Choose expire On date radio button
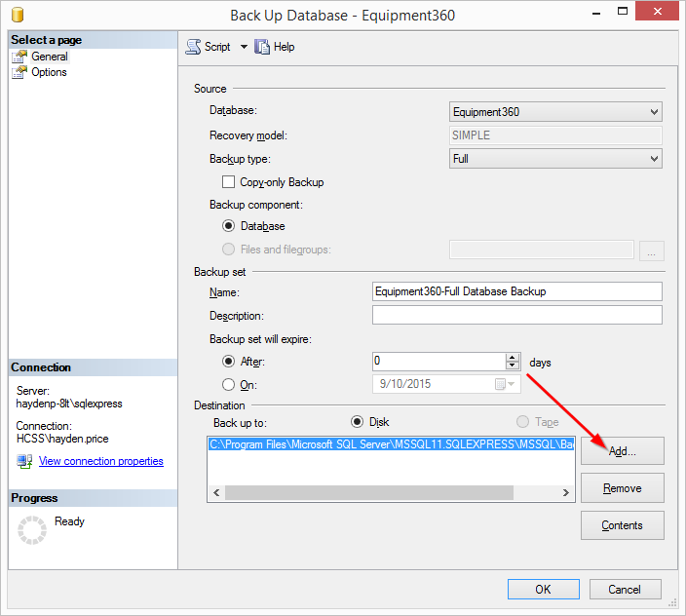 point(229,384)
